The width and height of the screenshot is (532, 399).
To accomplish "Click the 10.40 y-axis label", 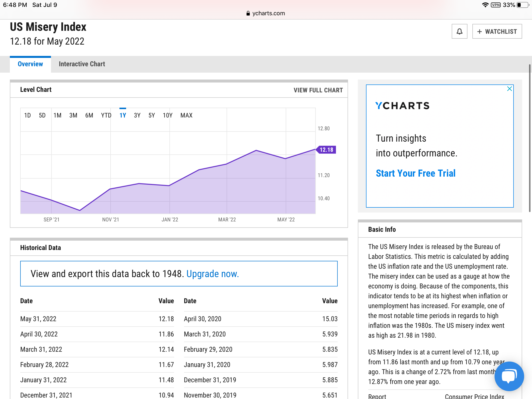I will click(324, 199).
